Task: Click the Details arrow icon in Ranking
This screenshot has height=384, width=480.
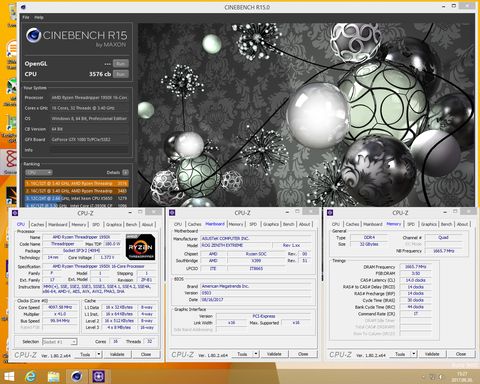Action: click(x=125, y=172)
